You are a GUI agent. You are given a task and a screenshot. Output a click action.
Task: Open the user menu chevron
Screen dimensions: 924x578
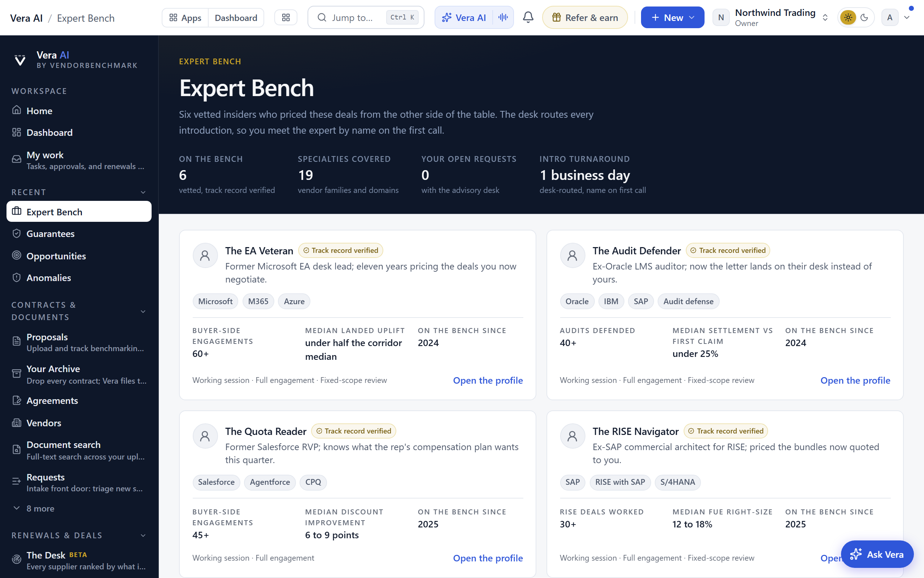pyautogui.click(x=907, y=18)
